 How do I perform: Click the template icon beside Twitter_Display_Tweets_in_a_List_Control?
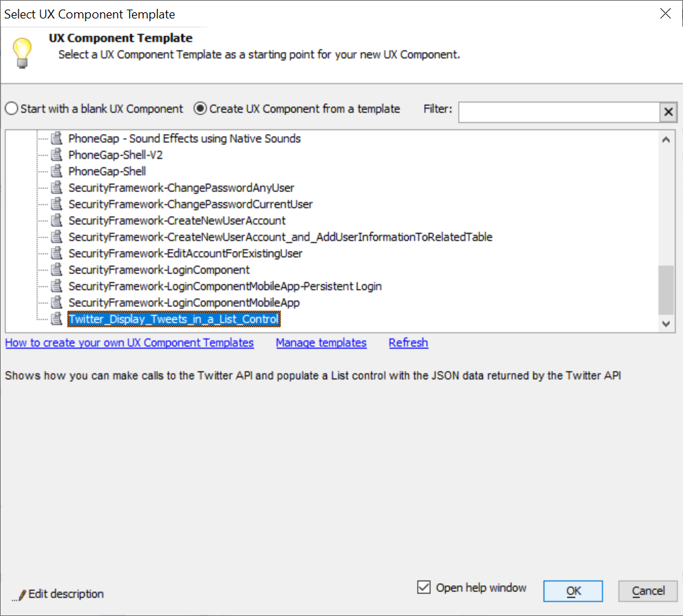(57, 319)
